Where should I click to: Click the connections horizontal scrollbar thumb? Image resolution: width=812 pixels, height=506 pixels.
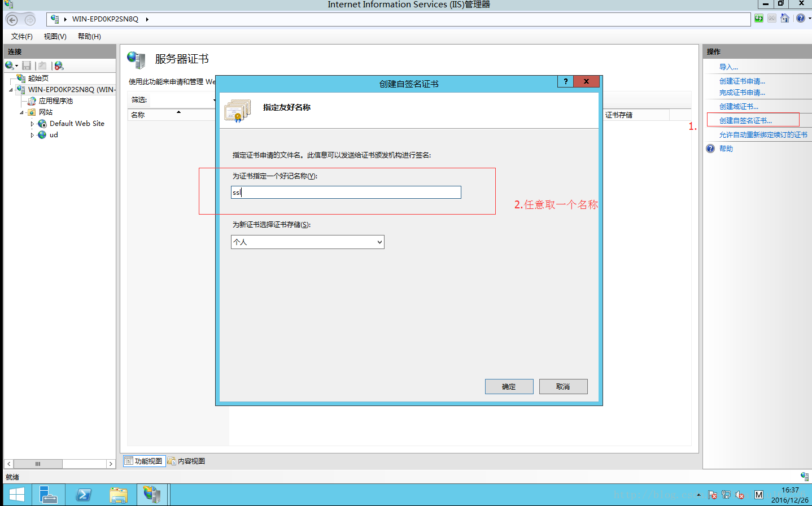[38, 464]
